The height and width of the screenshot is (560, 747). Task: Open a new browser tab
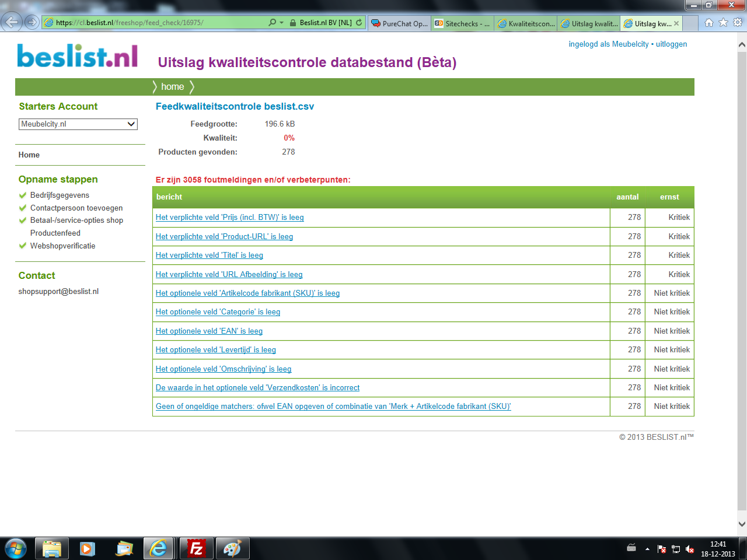(690, 23)
